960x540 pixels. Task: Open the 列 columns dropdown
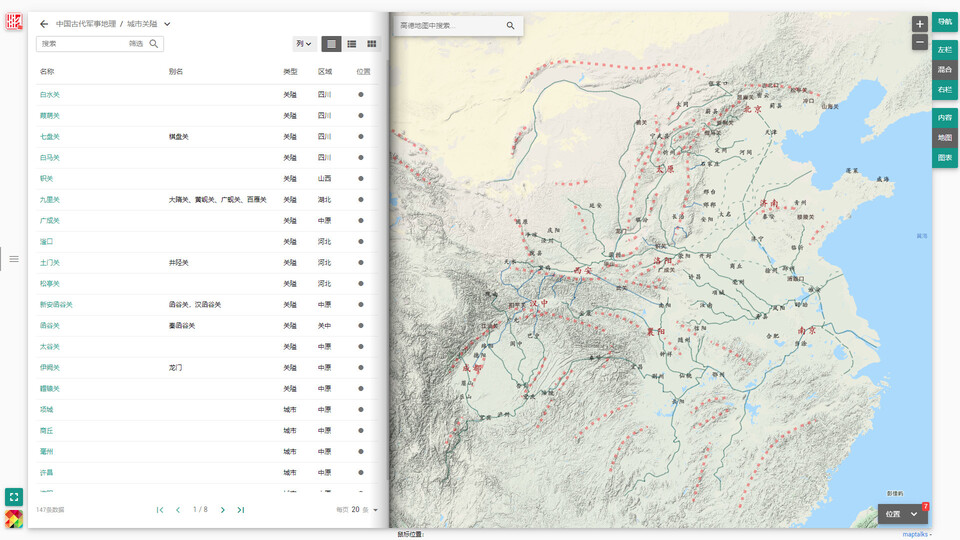pyautogui.click(x=304, y=44)
